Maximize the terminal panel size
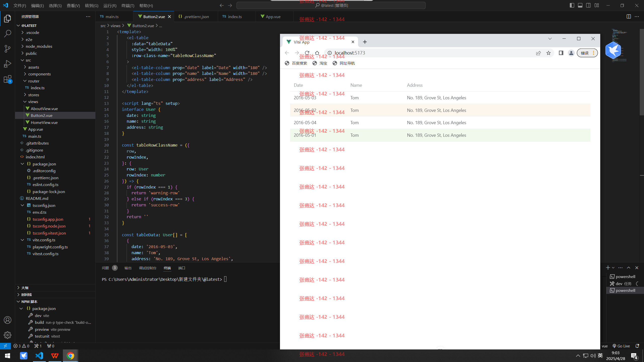Image resolution: width=644 pixels, height=362 pixels. (629, 268)
